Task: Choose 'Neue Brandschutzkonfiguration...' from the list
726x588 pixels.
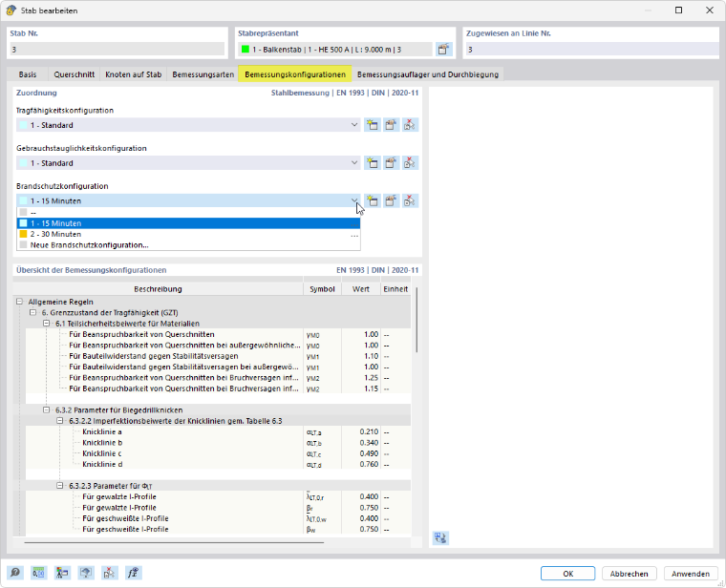Action: pos(188,245)
